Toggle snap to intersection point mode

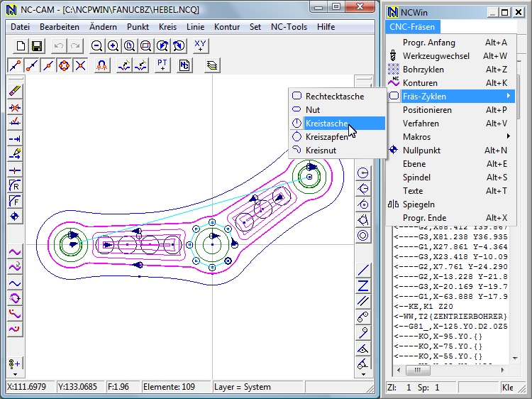[81, 65]
